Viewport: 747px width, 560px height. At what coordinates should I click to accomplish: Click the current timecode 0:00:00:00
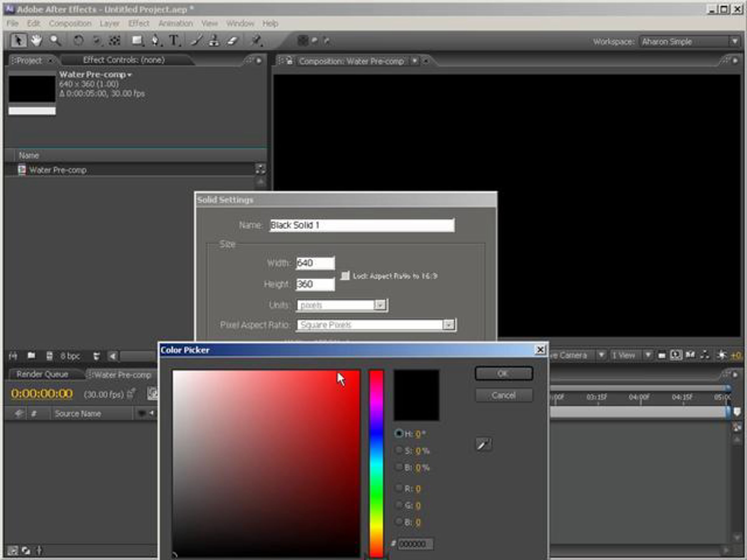[42, 394]
